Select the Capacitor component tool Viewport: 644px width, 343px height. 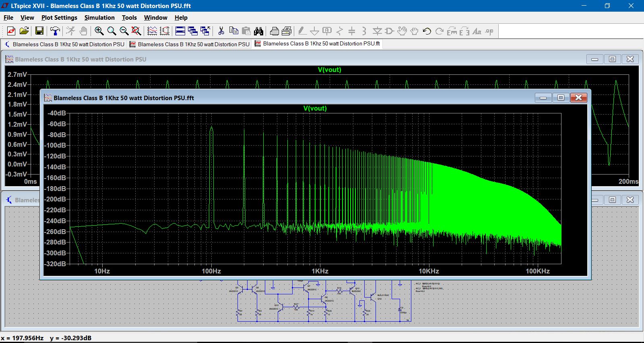coord(352,31)
